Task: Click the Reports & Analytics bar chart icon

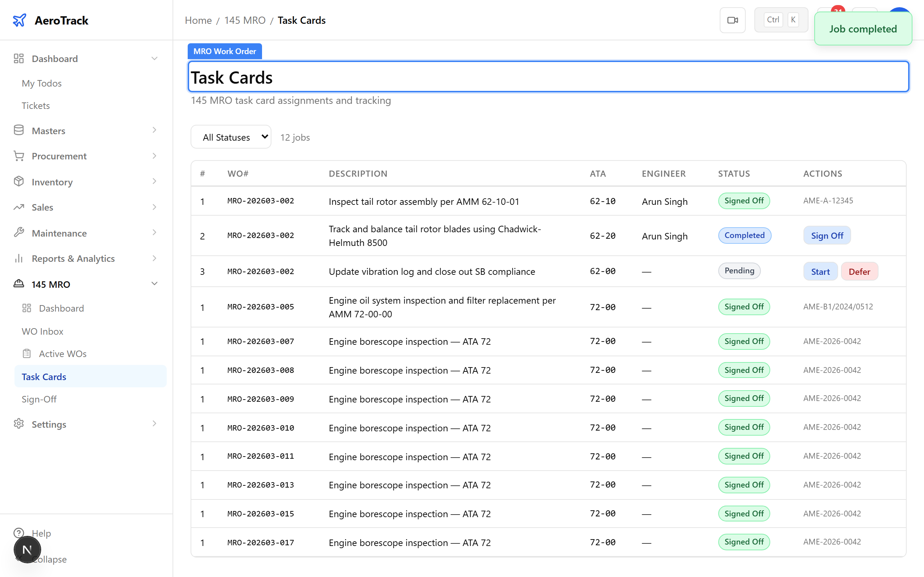Action: pyautogui.click(x=19, y=258)
